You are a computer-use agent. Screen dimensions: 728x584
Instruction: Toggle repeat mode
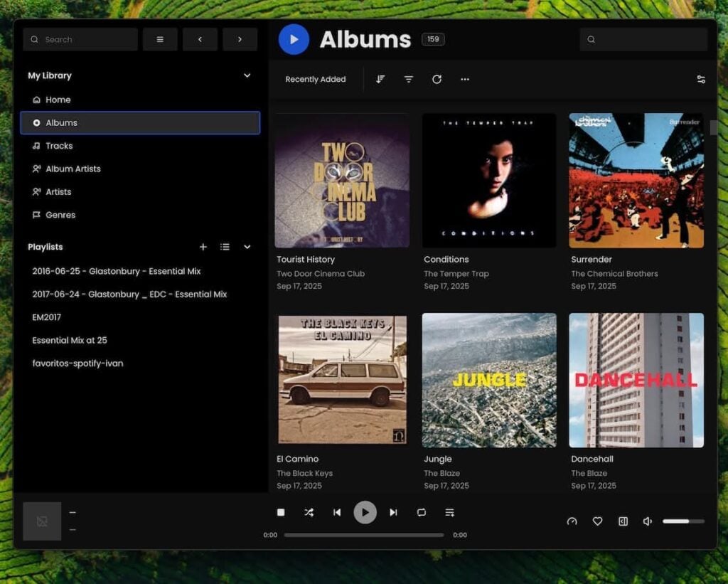(422, 512)
